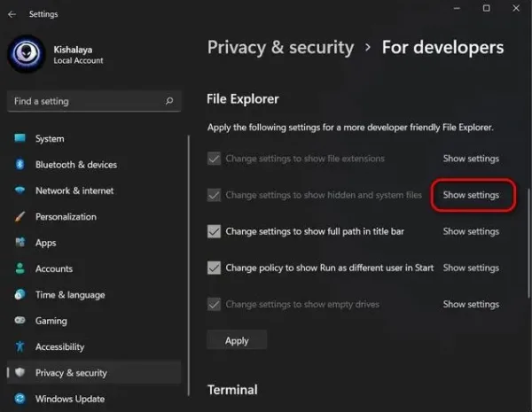Uncheck show full path in title bar

pyautogui.click(x=214, y=231)
